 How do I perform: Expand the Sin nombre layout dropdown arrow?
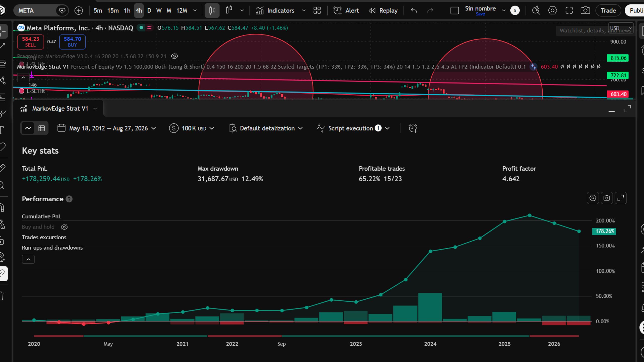504,11
